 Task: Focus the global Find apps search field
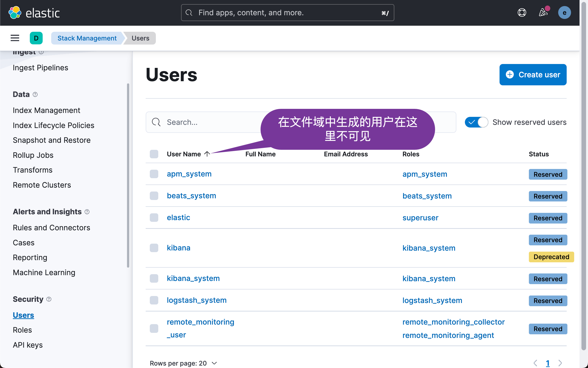pyautogui.click(x=287, y=13)
